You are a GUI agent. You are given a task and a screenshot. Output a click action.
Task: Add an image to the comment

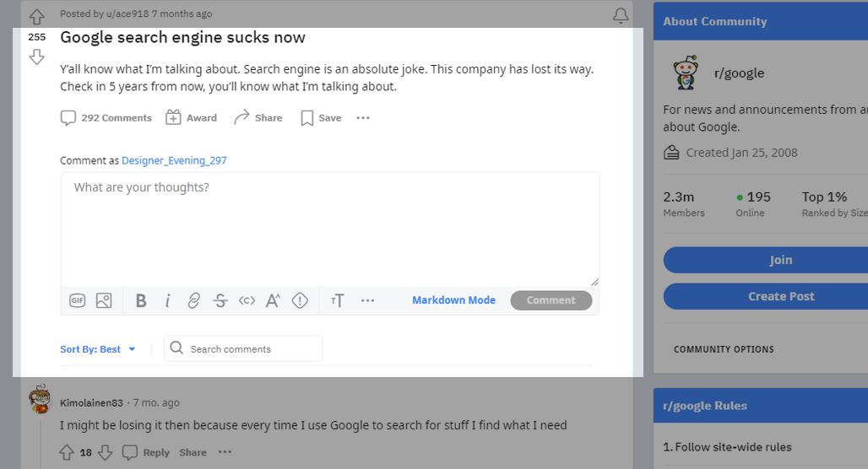(104, 300)
